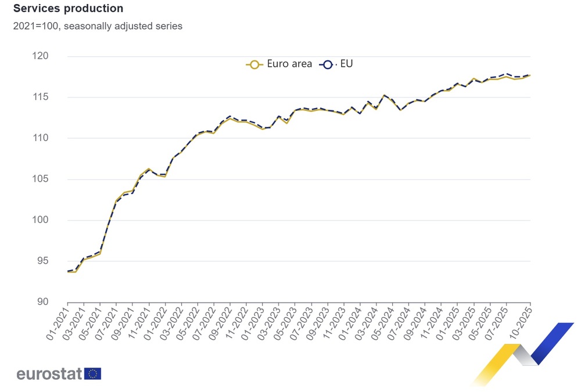
Task: Toggle the Euro area series label
Action: [289, 64]
